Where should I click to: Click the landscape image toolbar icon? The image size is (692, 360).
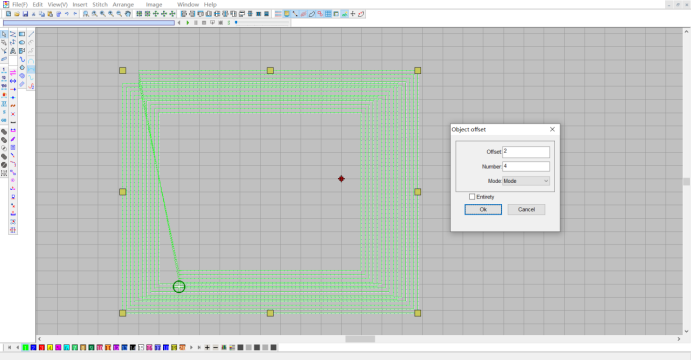point(345,14)
